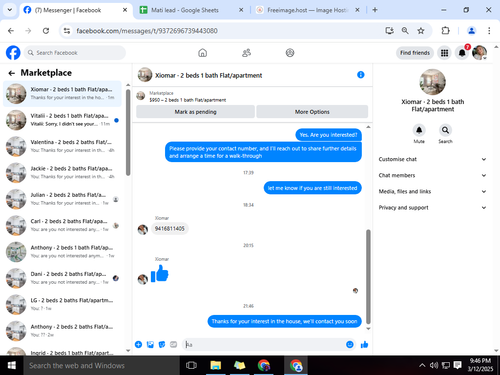500x375 pixels.
Task: Click Search the web and Windows box
Action: click(101, 365)
